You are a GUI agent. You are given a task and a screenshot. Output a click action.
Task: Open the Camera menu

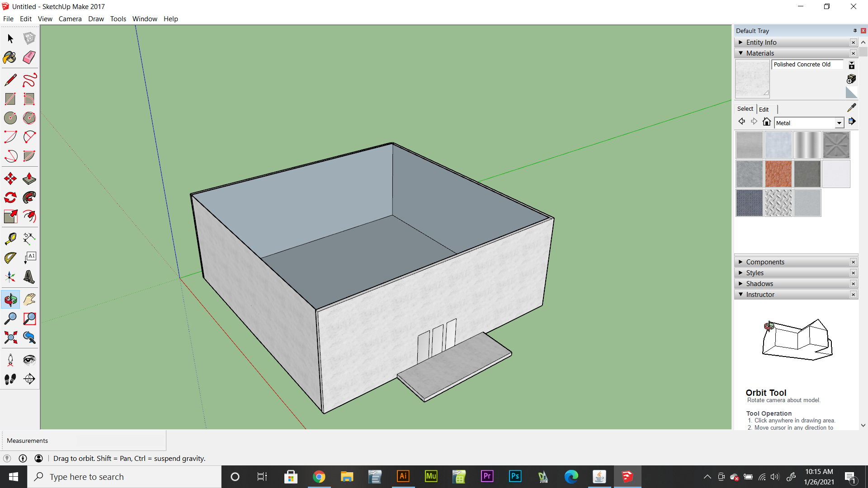(70, 19)
